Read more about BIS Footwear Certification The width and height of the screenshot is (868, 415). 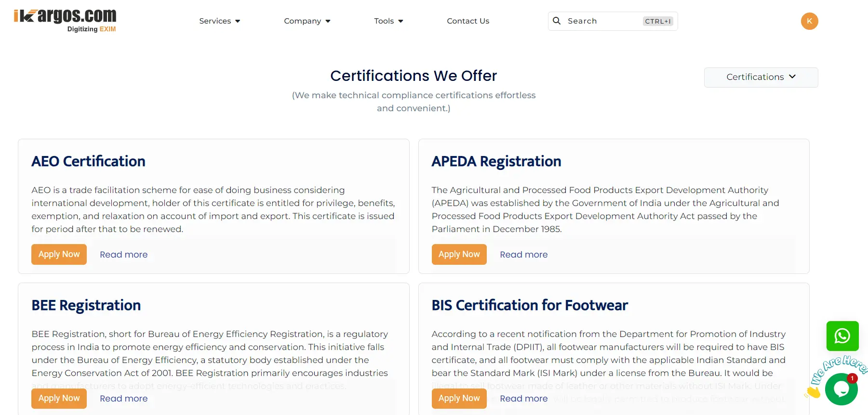(523, 399)
